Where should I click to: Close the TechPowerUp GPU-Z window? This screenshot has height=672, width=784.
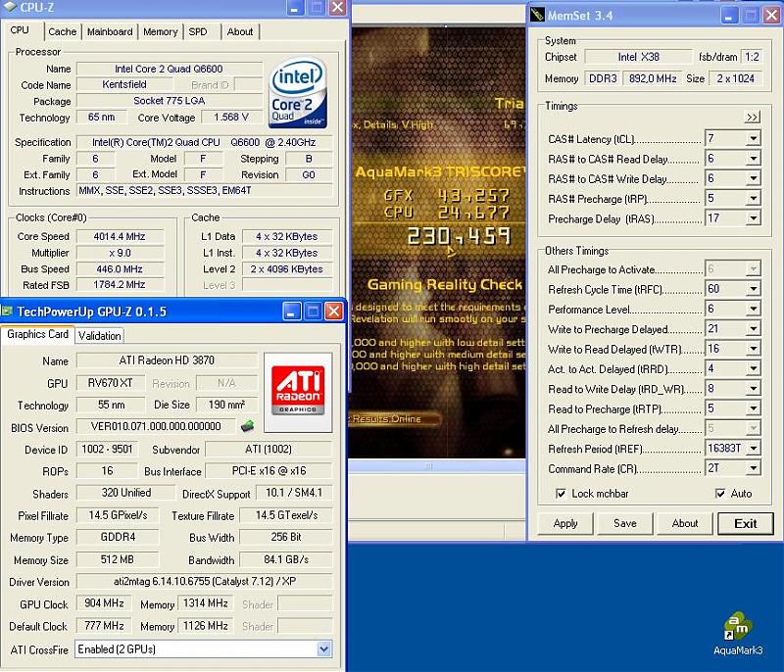[x=334, y=312]
